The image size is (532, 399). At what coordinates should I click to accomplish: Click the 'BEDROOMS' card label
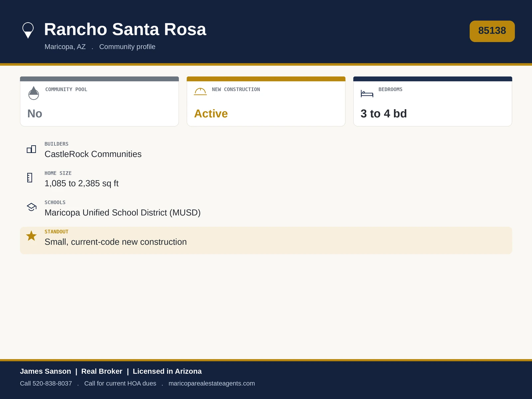coord(390,89)
